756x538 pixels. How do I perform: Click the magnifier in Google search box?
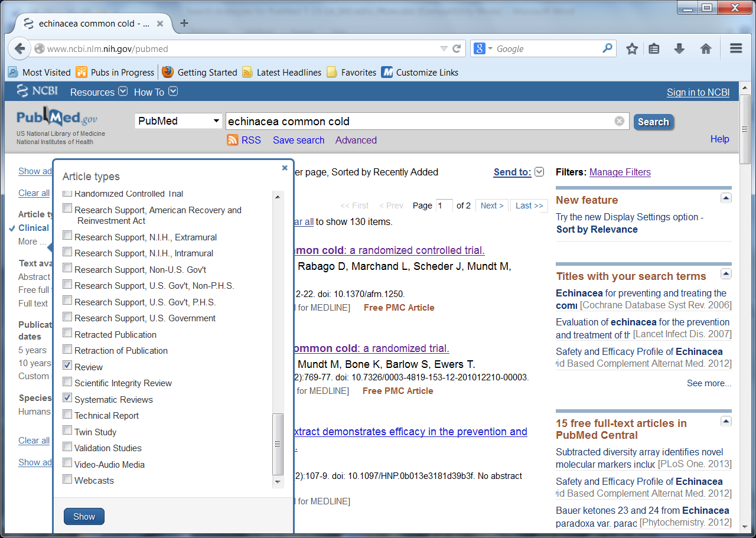607,48
